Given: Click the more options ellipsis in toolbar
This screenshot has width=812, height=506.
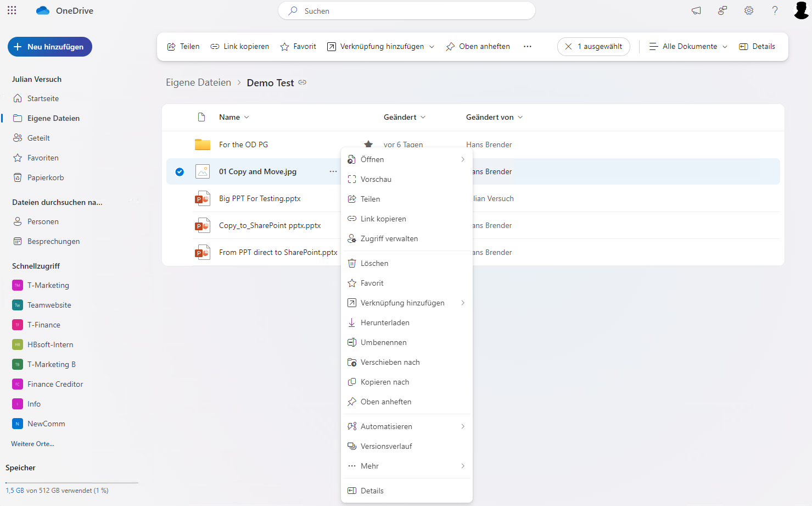Looking at the screenshot, I should click(527, 47).
